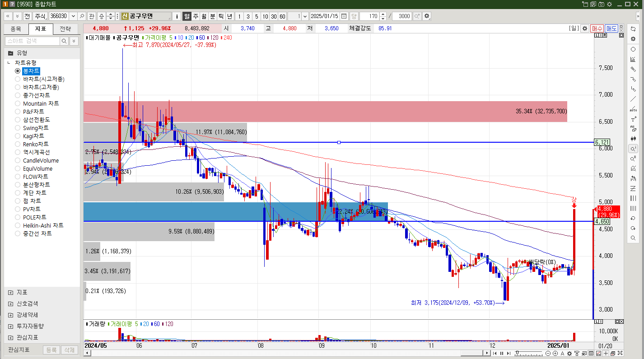Click the previous-stock double-left arrow
Image resolution: width=644 pixels, height=359 pixels.
tap(8, 16)
